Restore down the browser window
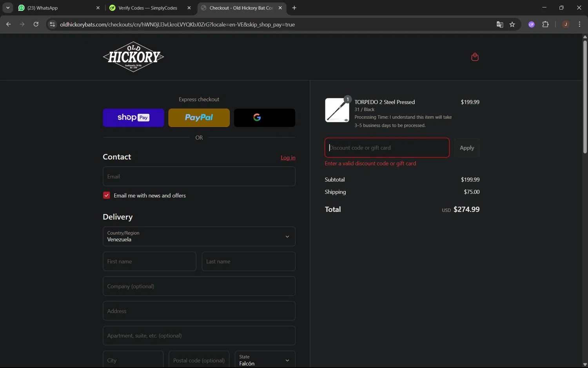This screenshot has height=368, width=588. (x=561, y=8)
